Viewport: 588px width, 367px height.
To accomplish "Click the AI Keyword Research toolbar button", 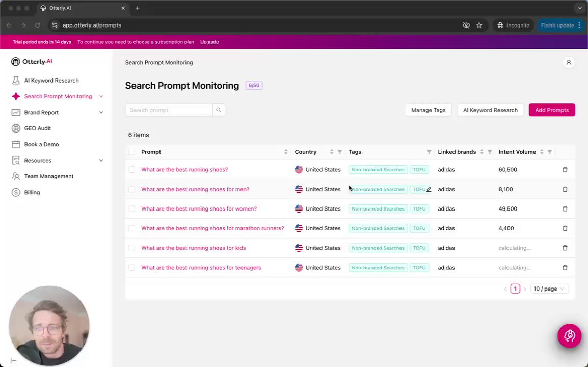I will (x=490, y=110).
